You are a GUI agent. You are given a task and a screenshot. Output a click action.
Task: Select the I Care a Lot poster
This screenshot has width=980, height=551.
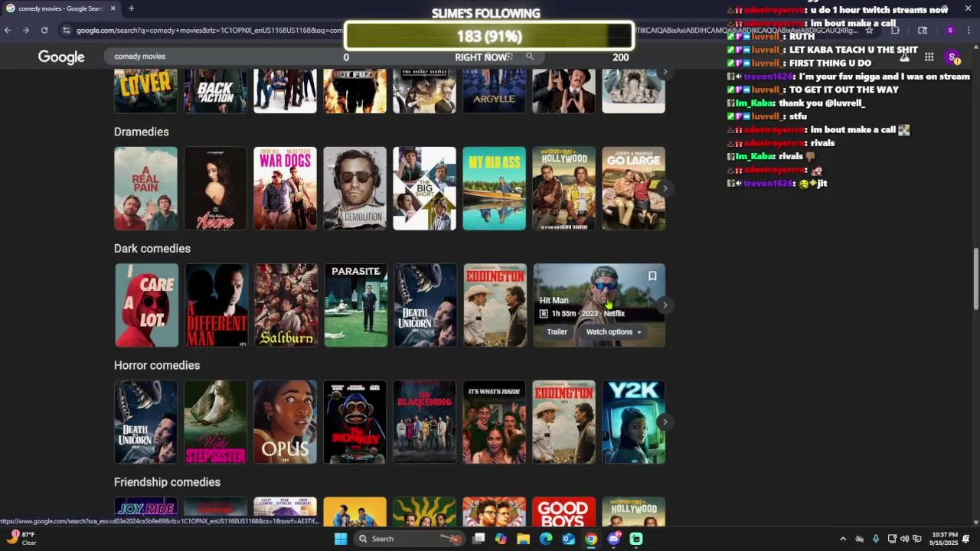click(x=146, y=305)
